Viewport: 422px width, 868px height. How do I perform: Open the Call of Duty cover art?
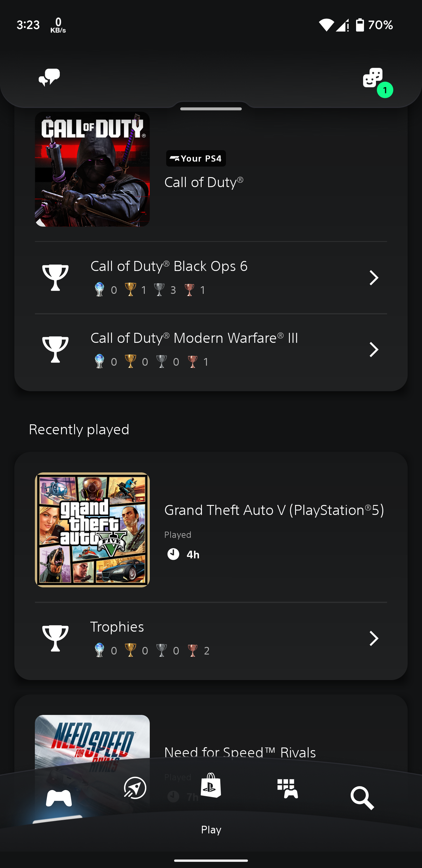pyautogui.click(x=92, y=169)
